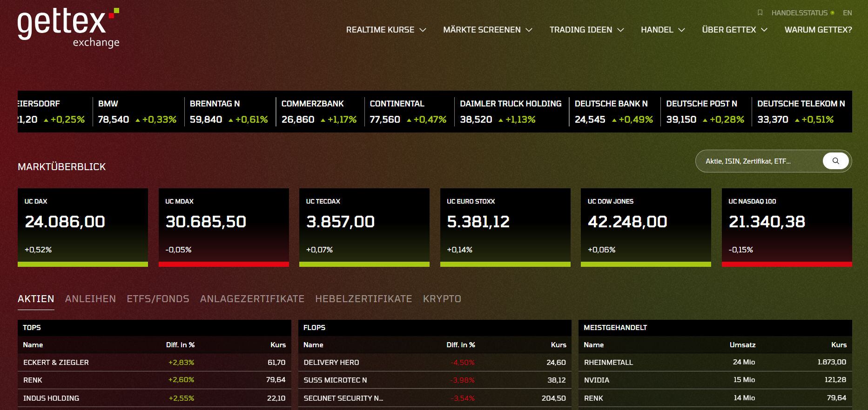The width and height of the screenshot is (868, 410).
Task: Open DELIVERY HERO in Flops
Action: [x=331, y=363]
